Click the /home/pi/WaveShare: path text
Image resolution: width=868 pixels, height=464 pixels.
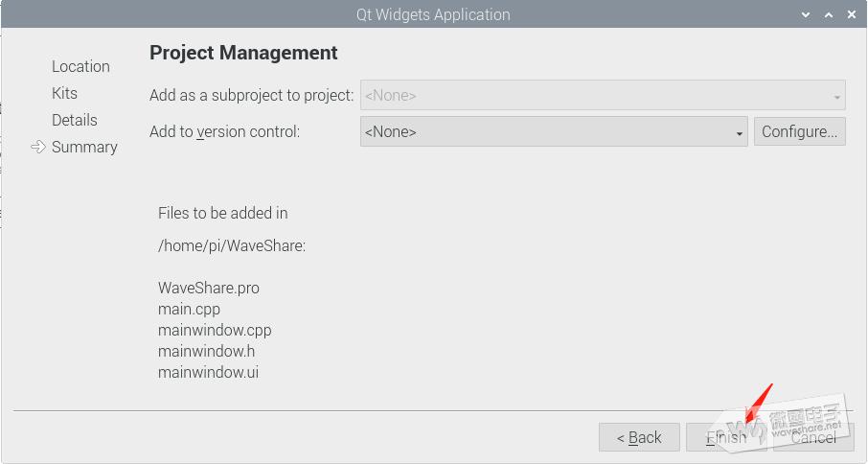tap(232, 245)
